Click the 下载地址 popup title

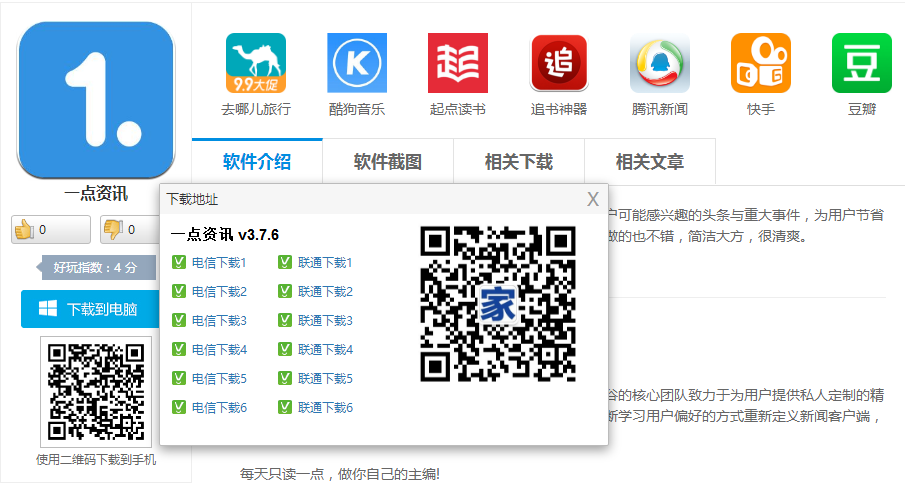click(x=192, y=200)
